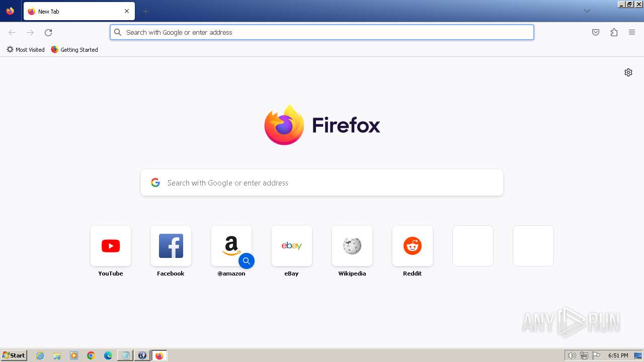Open the volume speaker tray icon

point(572,355)
